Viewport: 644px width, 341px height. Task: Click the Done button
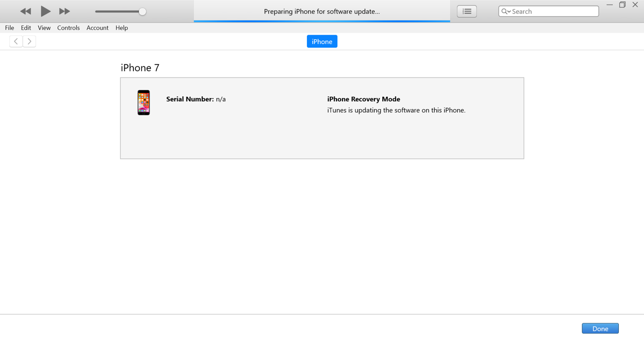click(x=600, y=328)
